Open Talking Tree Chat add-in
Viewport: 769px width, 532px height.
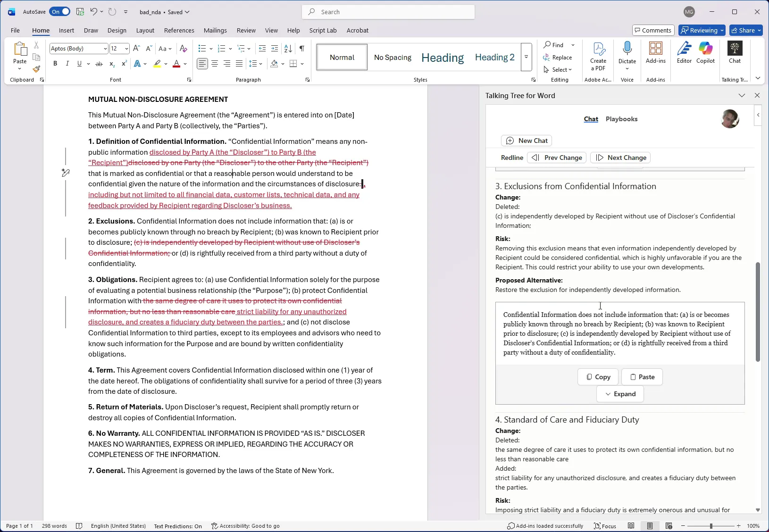[x=735, y=53]
